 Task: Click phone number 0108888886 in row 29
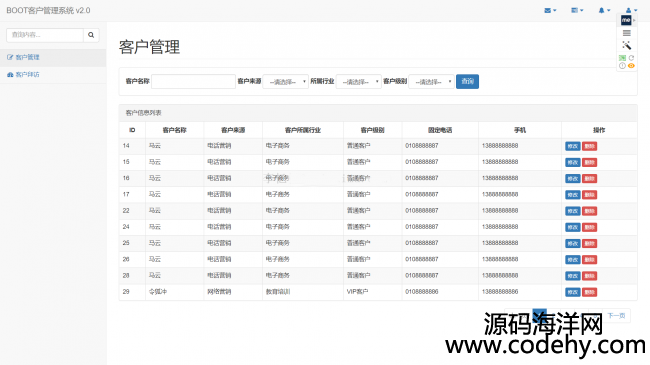[x=422, y=292]
